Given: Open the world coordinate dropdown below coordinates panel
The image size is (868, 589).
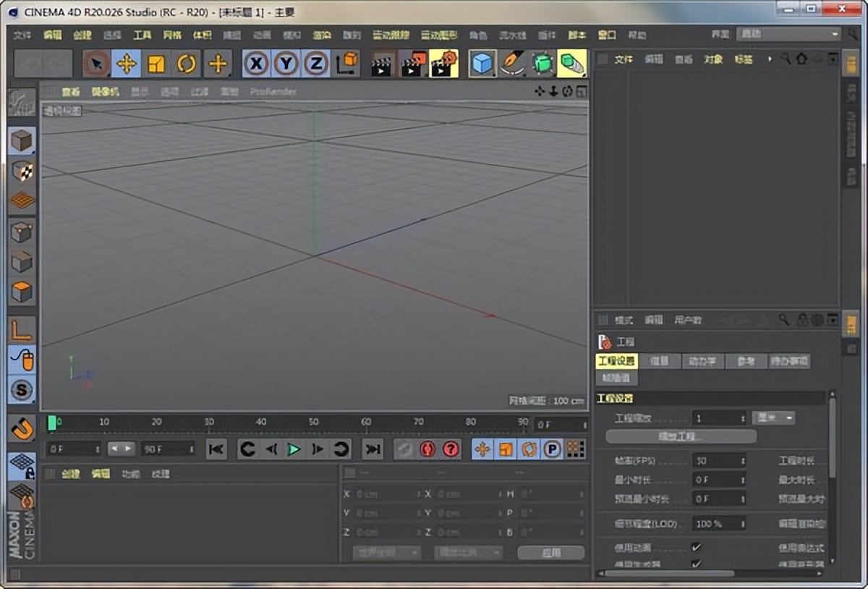Looking at the screenshot, I should tap(386, 551).
